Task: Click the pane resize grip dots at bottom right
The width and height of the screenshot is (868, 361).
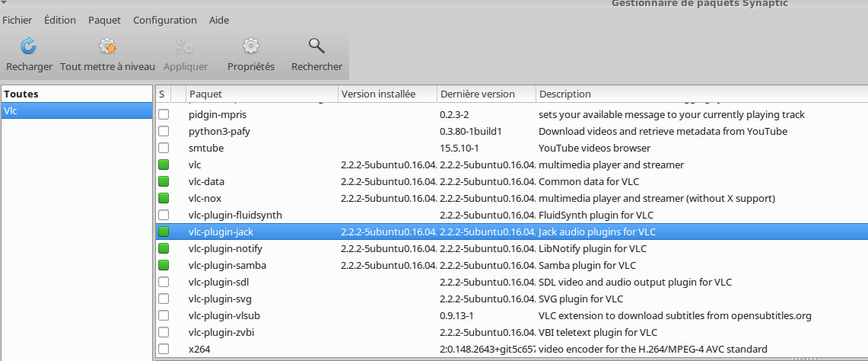Action: (x=803, y=358)
